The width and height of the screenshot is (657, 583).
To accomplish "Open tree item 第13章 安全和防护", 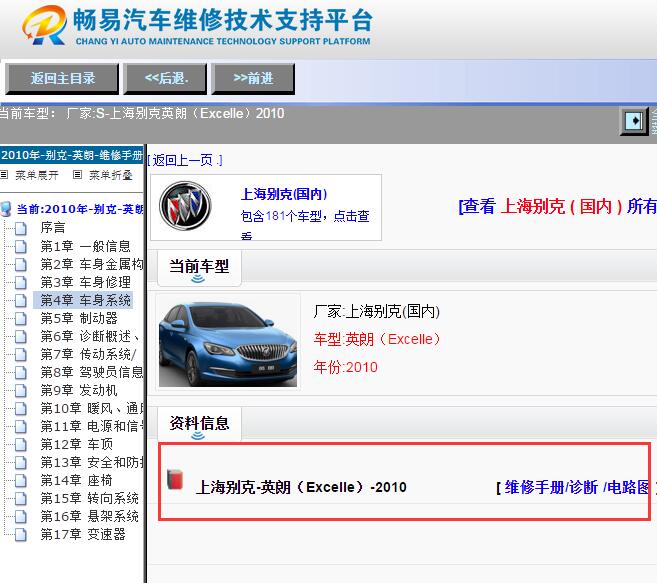I will coord(92,462).
